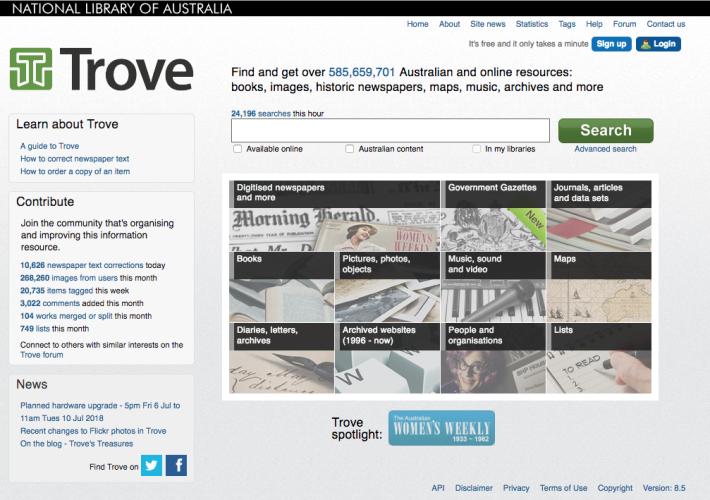710x500 pixels.
Task: Open the Privacy footer link
Action: pyautogui.click(x=516, y=488)
